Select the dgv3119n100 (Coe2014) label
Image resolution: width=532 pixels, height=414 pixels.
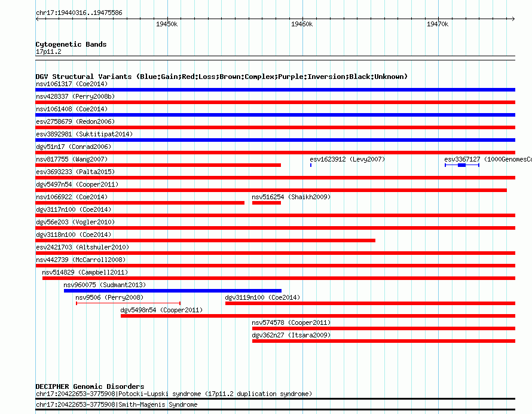(262, 297)
